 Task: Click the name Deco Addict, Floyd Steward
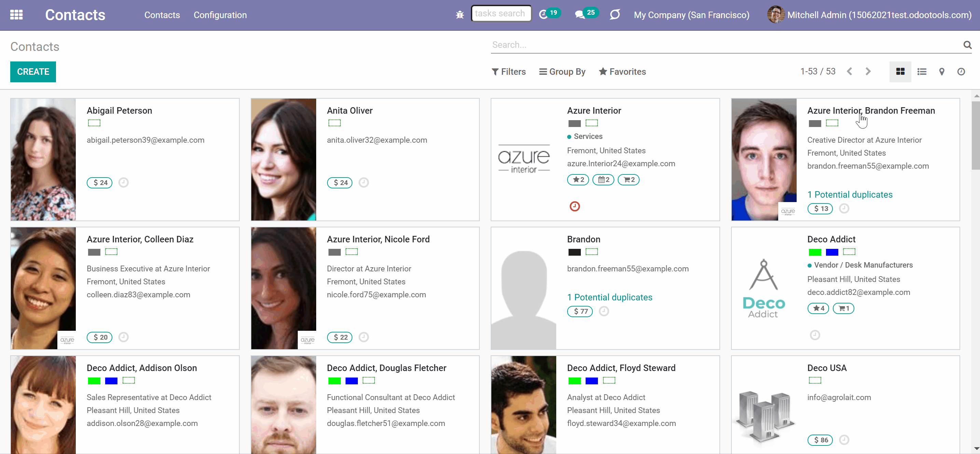621,368
